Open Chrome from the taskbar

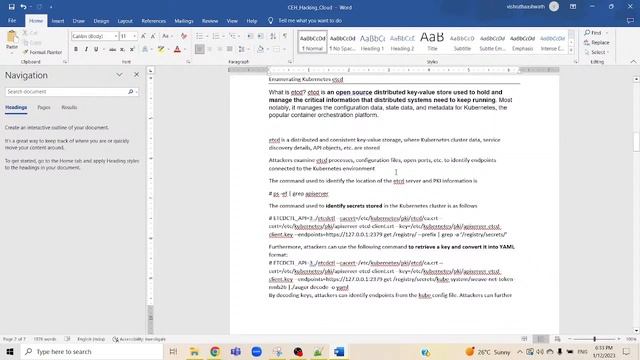pyautogui.click(x=215, y=351)
